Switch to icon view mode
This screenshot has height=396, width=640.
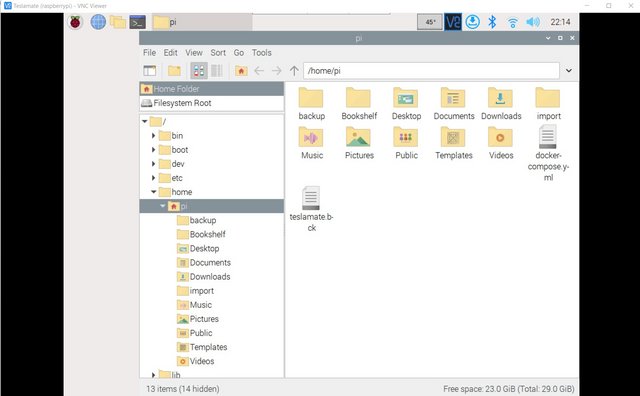click(x=199, y=71)
